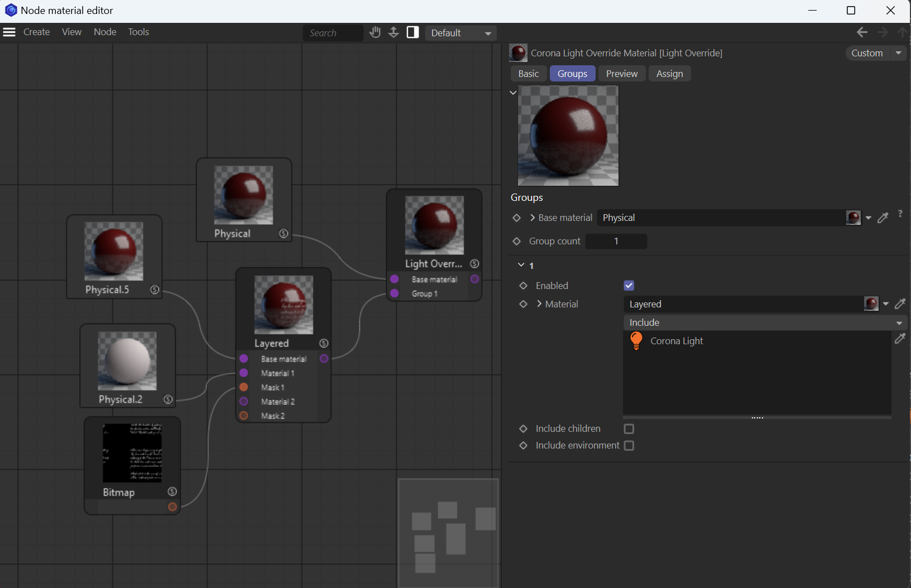Select Corona Light in the include list
The image size is (911, 588).
pos(677,341)
